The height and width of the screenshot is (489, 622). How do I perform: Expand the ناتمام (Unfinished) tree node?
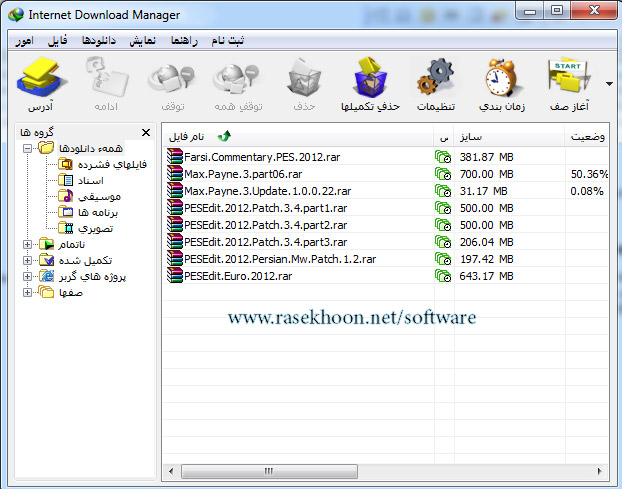(27, 244)
